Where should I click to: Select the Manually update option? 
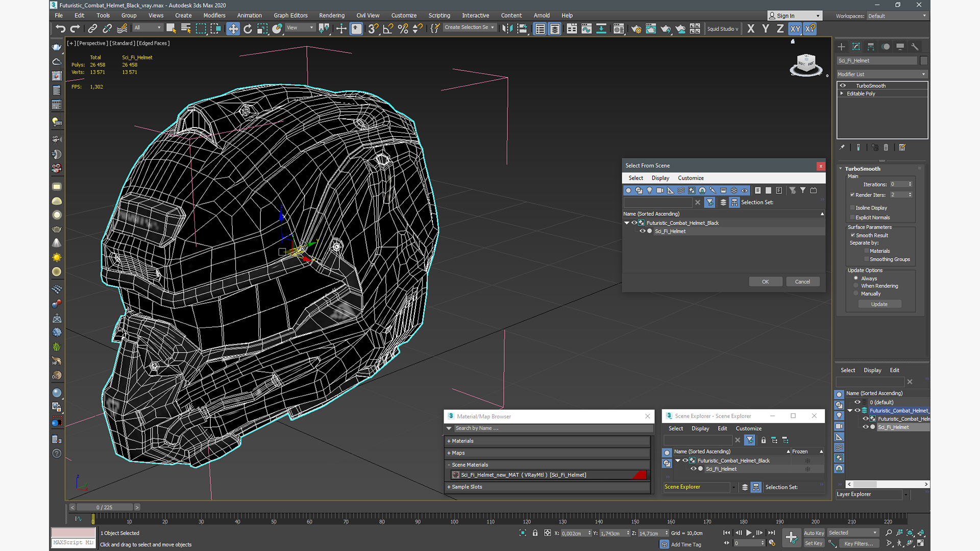[856, 293]
